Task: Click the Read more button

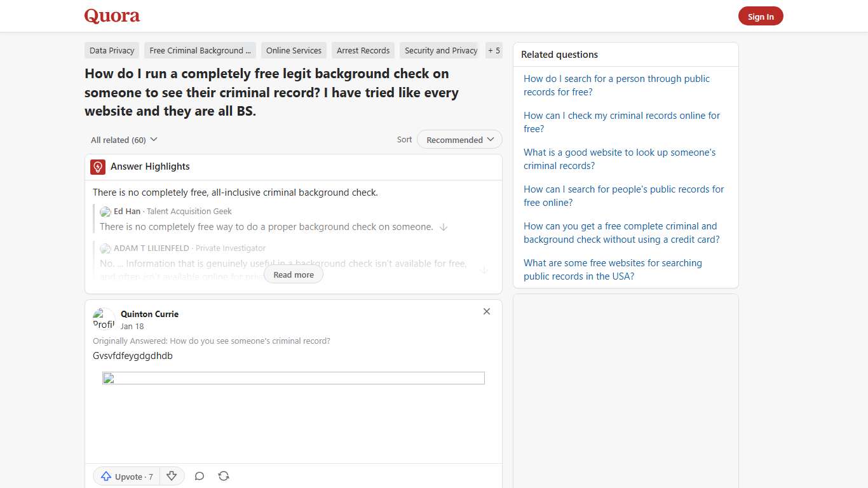Action: [293, 274]
